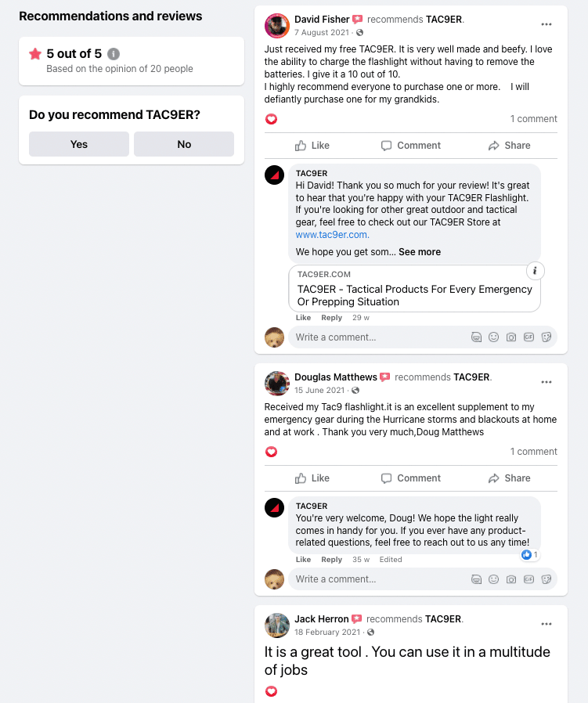This screenshot has width=588, height=703.
Task: Click info icon on TAC9ER.COM link preview
Action: pos(535,271)
